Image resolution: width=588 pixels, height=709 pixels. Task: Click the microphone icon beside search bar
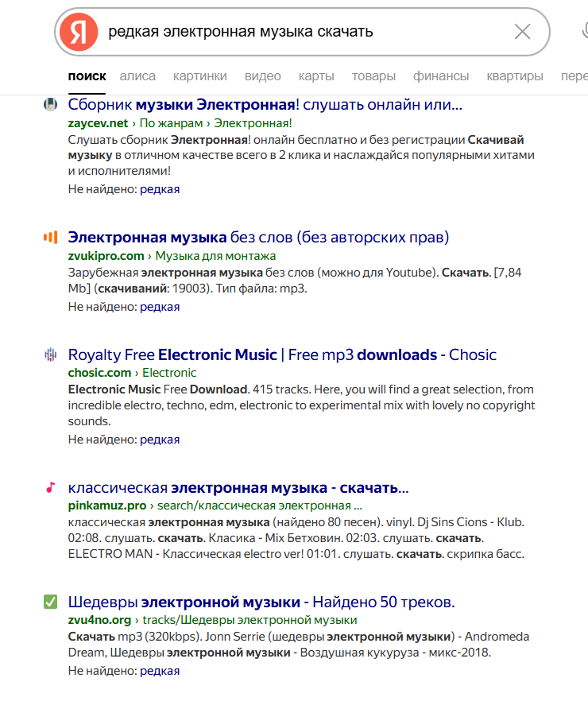pos(584,32)
